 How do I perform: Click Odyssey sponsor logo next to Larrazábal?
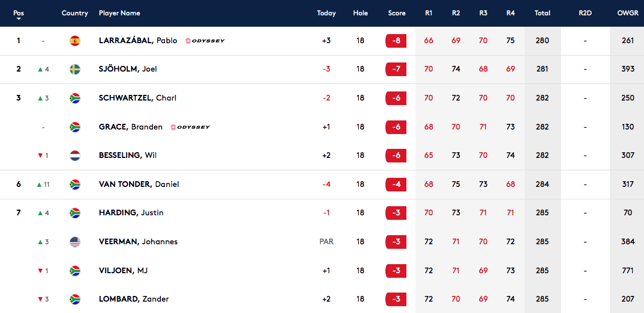click(205, 40)
